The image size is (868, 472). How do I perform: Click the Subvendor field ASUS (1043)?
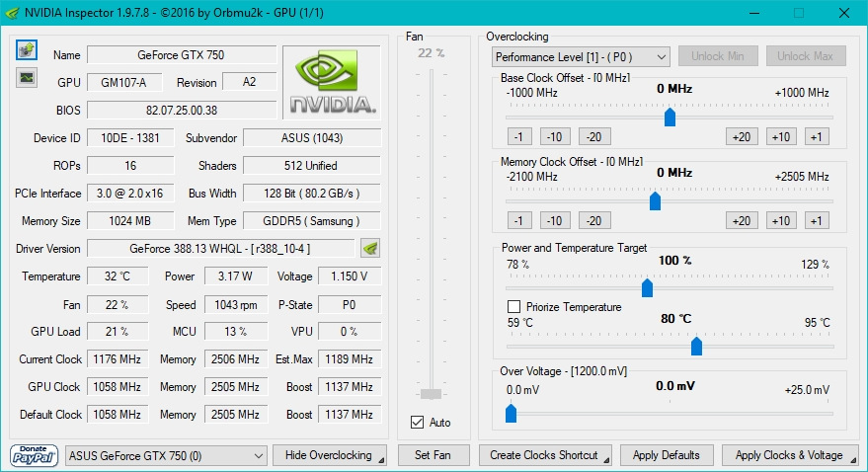tap(312, 138)
